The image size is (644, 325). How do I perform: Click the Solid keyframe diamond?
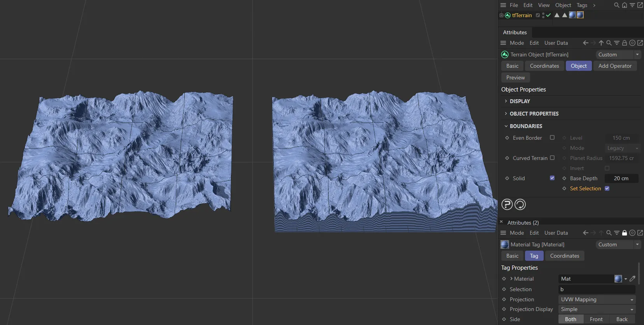[507, 178]
